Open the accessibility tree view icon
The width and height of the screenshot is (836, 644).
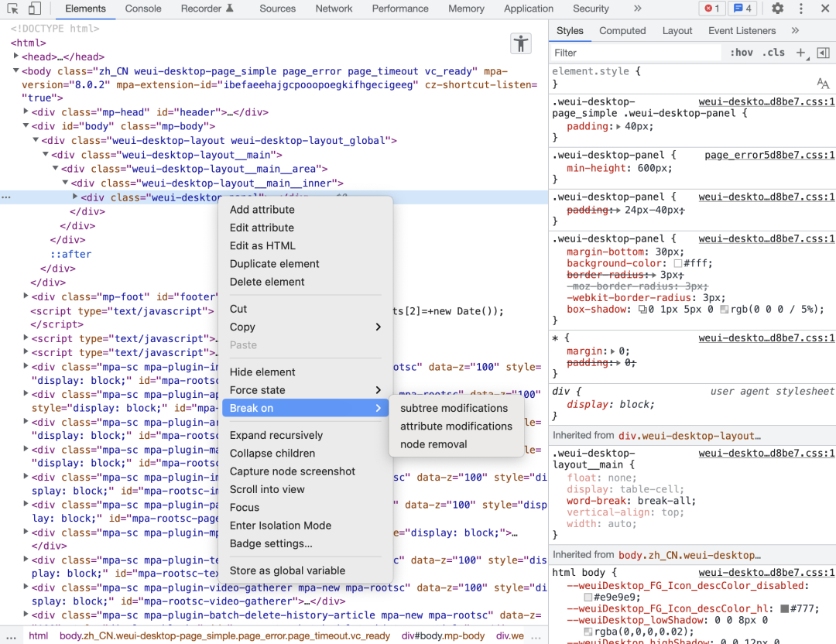[521, 43]
